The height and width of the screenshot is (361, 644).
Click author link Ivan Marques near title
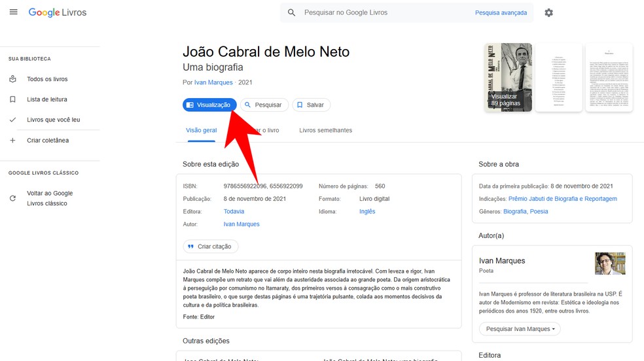[213, 82]
